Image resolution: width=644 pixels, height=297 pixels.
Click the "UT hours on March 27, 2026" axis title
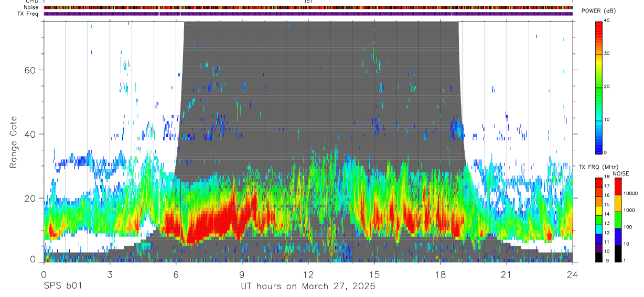coord(308,287)
